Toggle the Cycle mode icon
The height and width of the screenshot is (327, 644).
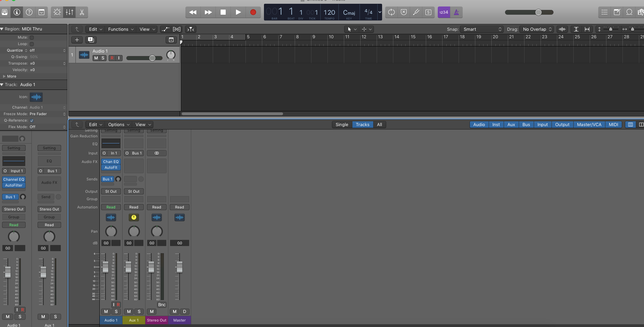[392, 12]
